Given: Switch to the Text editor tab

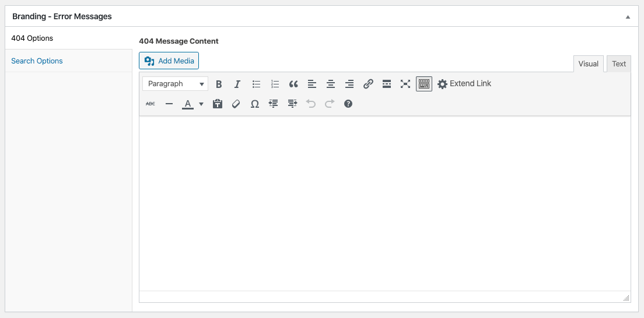Looking at the screenshot, I should pyautogui.click(x=618, y=64).
